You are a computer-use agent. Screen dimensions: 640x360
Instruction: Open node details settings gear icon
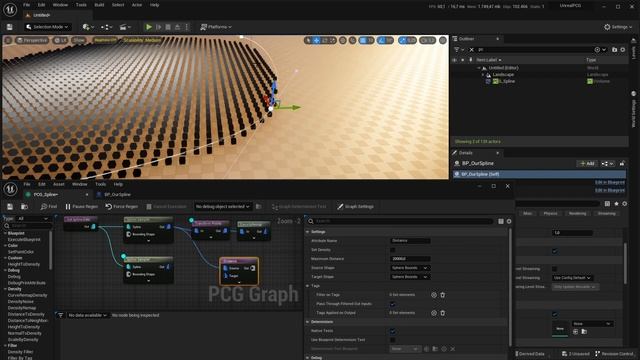[509, 221]
